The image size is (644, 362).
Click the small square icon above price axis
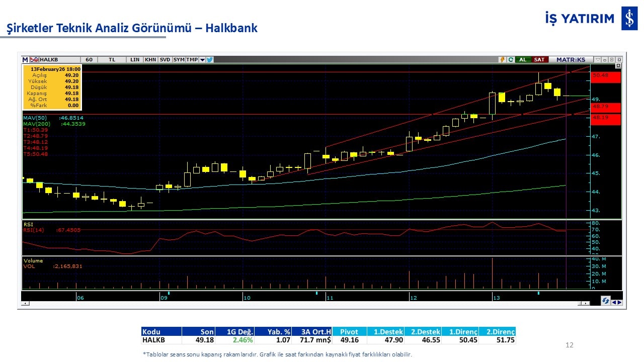point(618,66)
